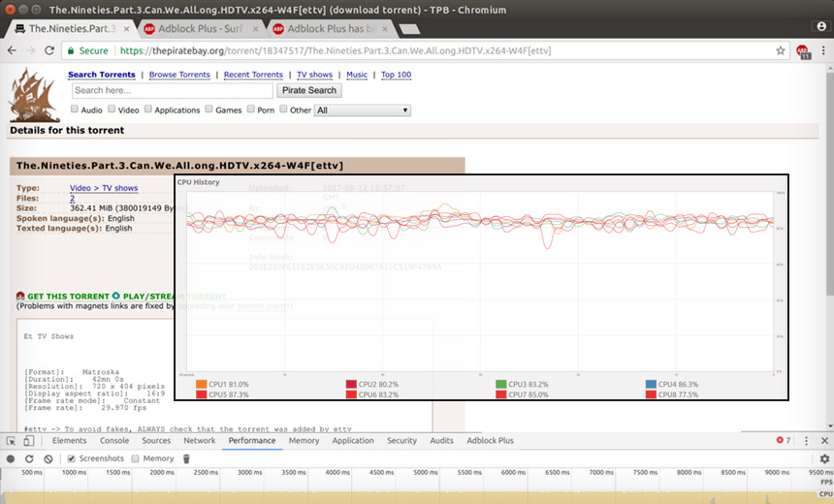Open the Music link
The image size is (834, 504).
357,75
